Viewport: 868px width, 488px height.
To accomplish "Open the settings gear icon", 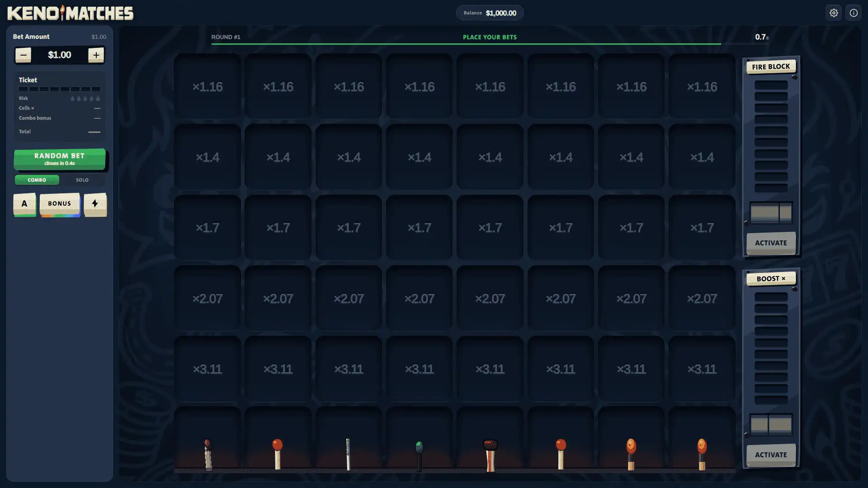I will pos(834,13).
